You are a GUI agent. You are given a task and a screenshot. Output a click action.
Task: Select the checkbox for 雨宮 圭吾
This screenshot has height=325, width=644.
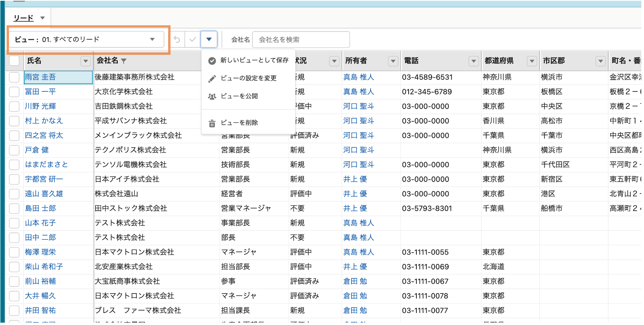pos(14,77)
